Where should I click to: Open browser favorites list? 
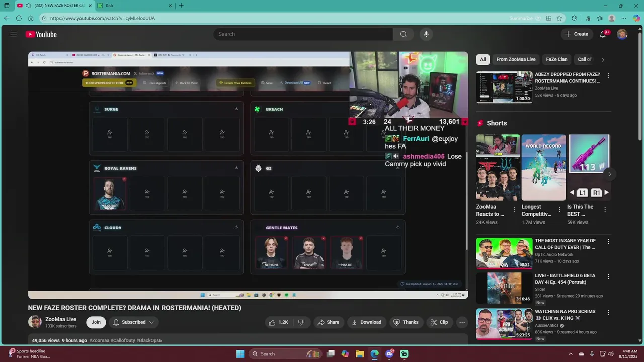pyautogui.click(x=599, y=18)
